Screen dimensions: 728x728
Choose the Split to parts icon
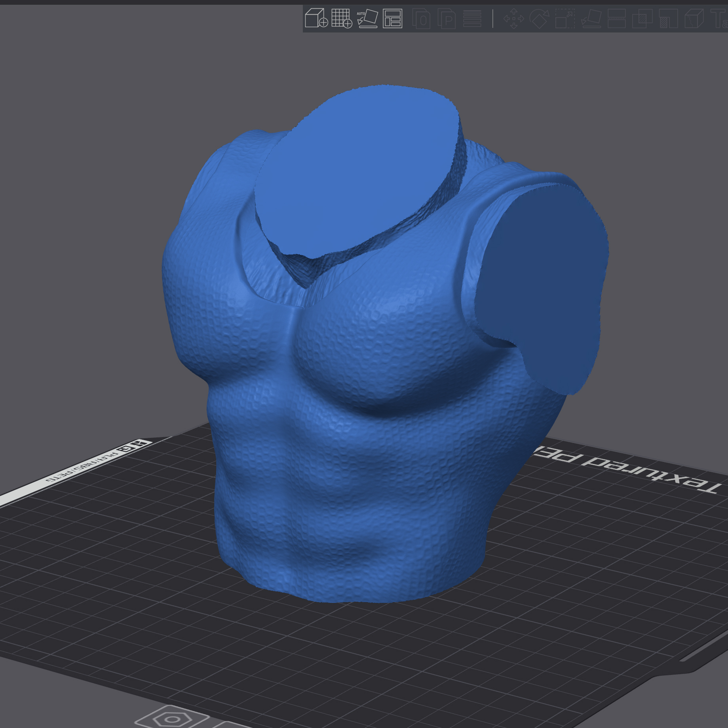click(x=447, y=18)
